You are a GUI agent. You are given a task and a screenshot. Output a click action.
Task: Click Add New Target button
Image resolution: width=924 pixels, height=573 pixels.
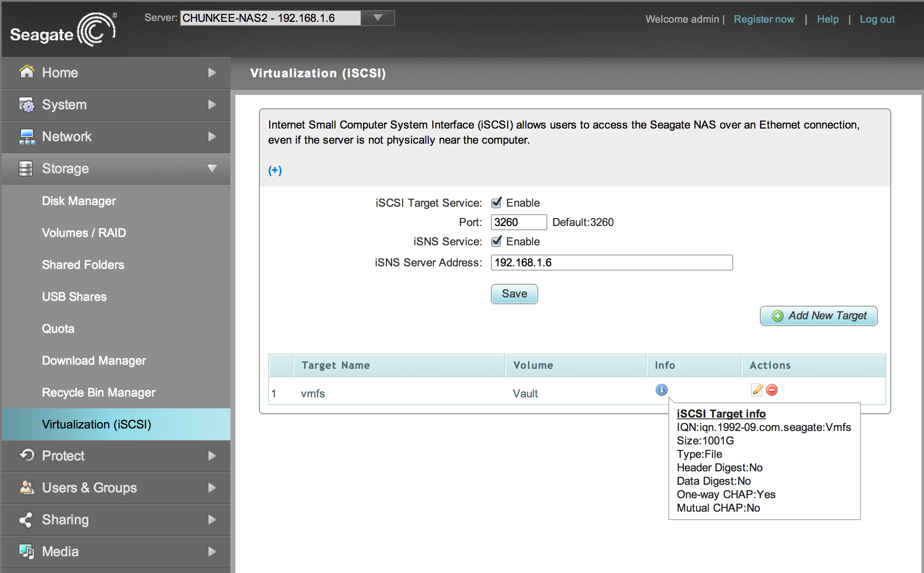818,316
